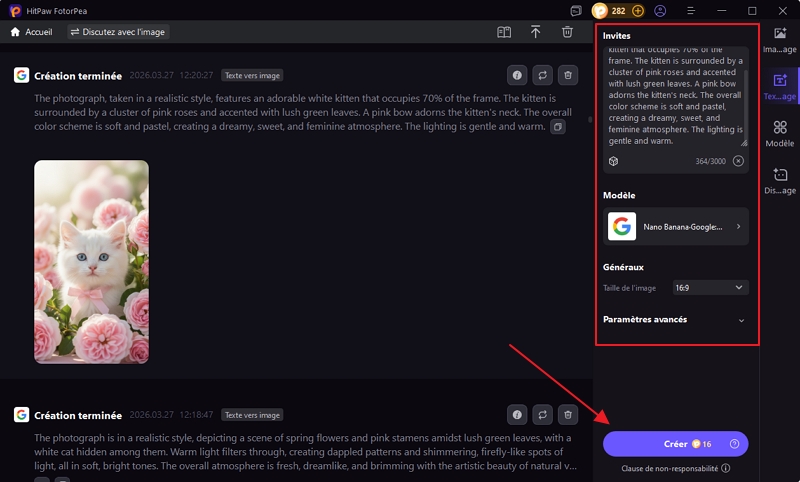Click the random prompt dice icon
800x482 pixels.
tap(614, 161)
